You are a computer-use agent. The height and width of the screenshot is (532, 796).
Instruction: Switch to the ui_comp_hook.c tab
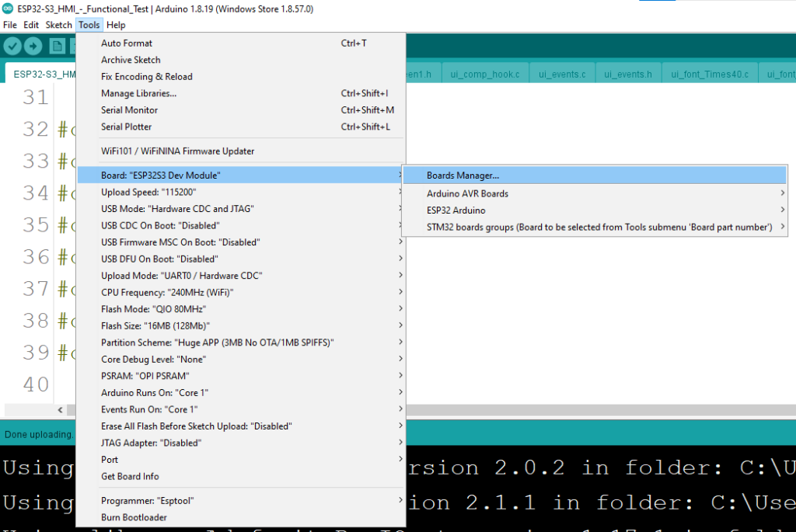tap(490, 74)
